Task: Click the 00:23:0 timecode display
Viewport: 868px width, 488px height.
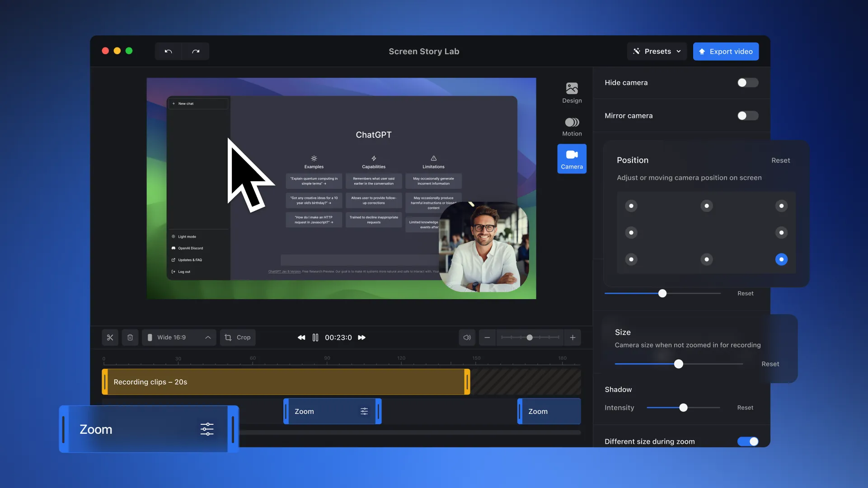Action: click(338, 338)
